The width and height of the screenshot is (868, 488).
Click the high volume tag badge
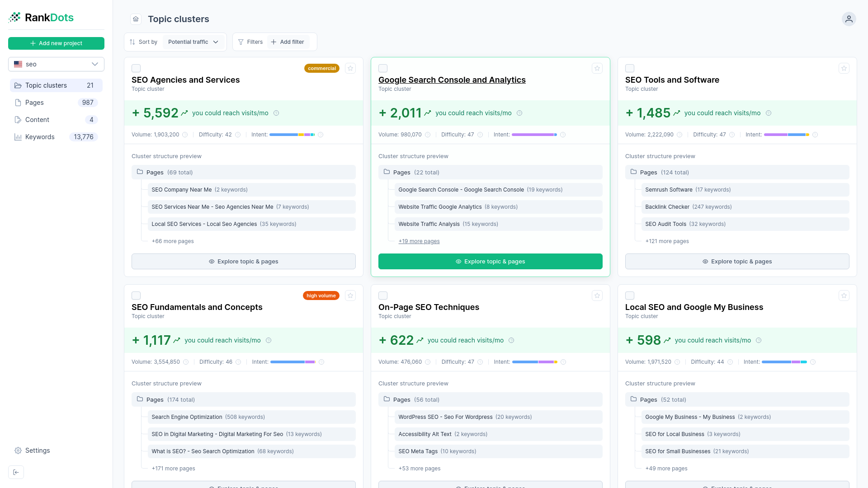point(321,296)
